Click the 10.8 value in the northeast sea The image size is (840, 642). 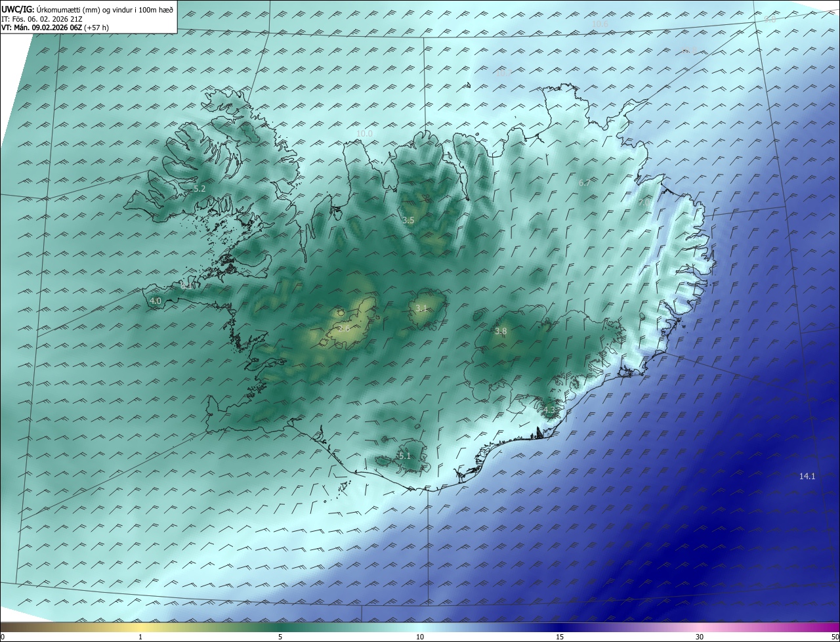[688, 51]
